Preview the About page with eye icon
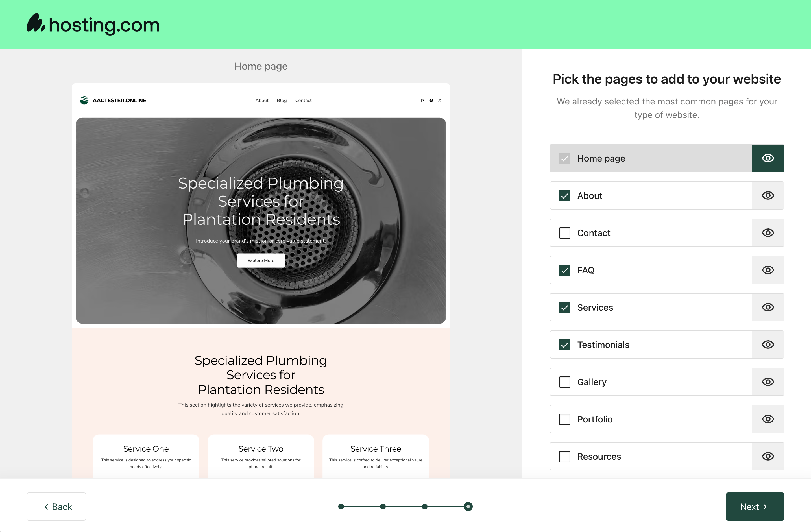The width and height of the screenshot is (811, 532). pos(768,196)
